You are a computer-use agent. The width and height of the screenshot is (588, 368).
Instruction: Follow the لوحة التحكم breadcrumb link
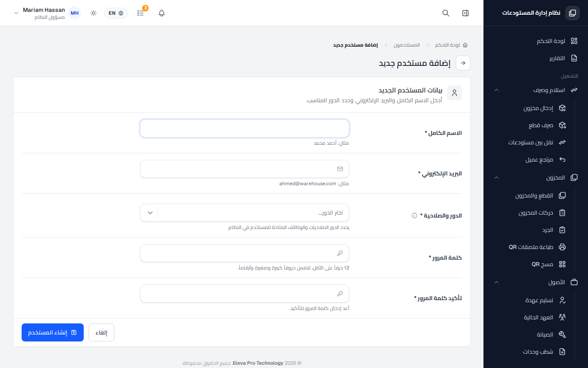[447, 45]
